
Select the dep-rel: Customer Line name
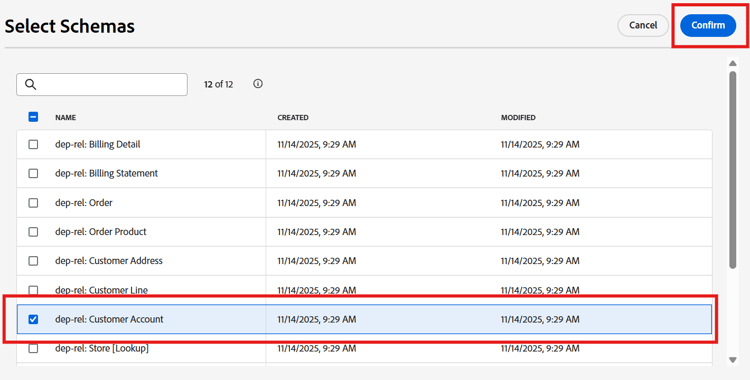[x=101, y=290]
